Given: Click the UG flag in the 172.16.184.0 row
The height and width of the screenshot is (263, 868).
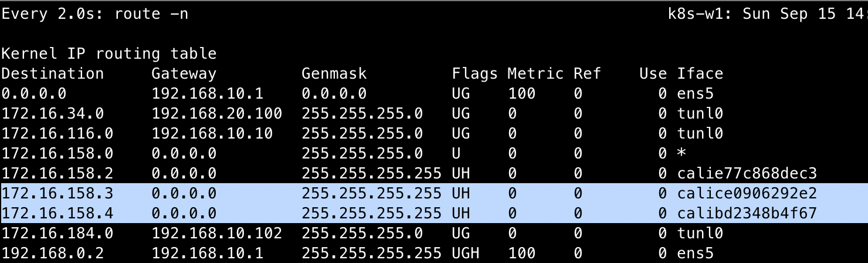Looking at the screenshot, I should tap(461, 233).
